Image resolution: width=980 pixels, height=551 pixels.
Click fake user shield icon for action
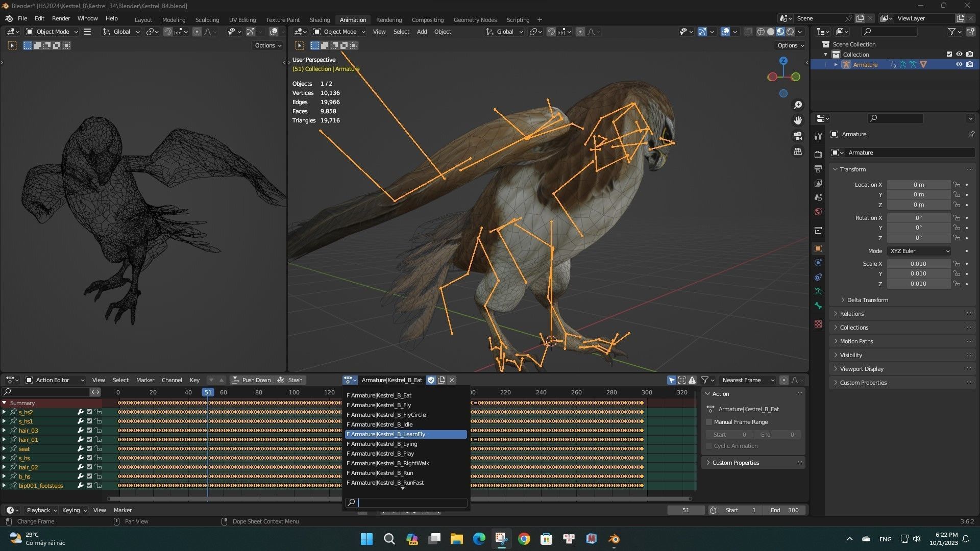pos(431,380)
